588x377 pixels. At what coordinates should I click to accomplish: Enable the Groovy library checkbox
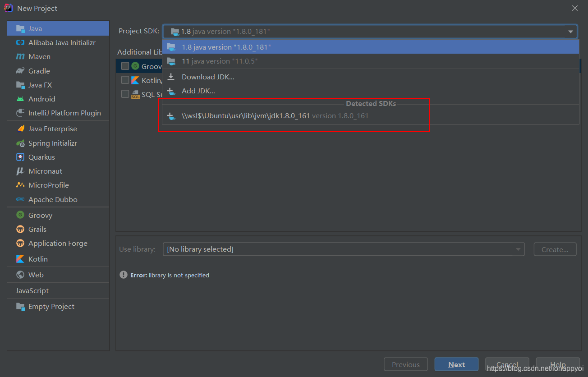pos(125,66)
